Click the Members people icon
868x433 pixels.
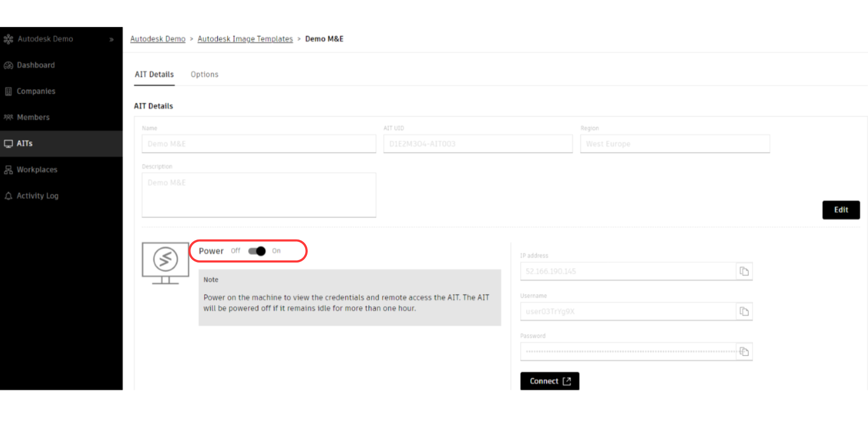point(8,117)
